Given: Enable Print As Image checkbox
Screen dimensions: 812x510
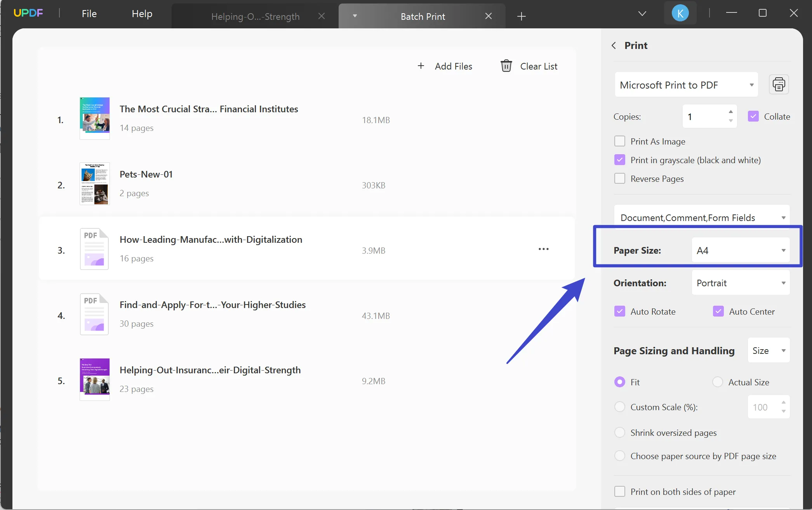Looking at the screenshot, I should (x=620, y=141).
